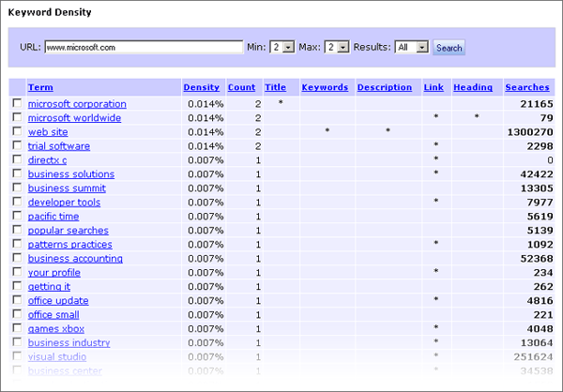The width and height of the screenshot is (563, 392).
Task: Select the 1300270 searches value
Action: pyautogui.click(x=530, y=132)
